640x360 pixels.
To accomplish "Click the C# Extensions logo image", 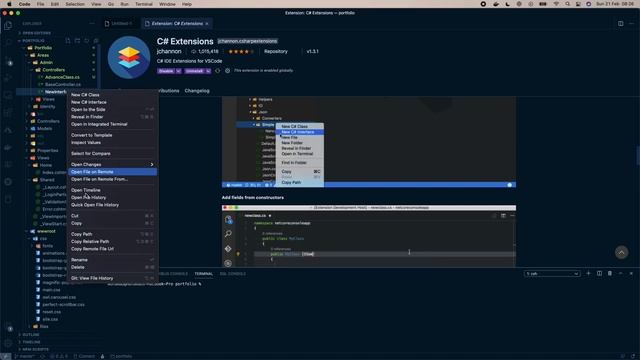I will tap(129, 58).
